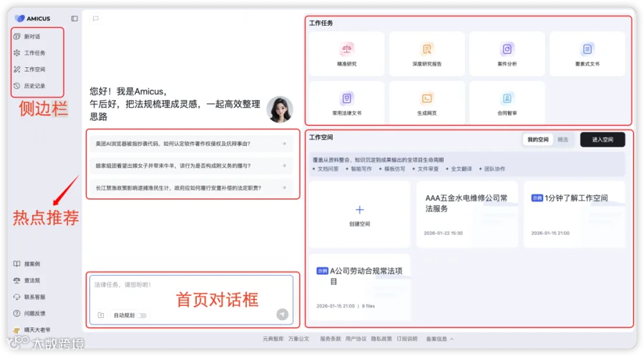Click date 2026-01-22 15:30 on AAA card
Image resolution: width=644 pixels, height=356 pixels.
443,233
